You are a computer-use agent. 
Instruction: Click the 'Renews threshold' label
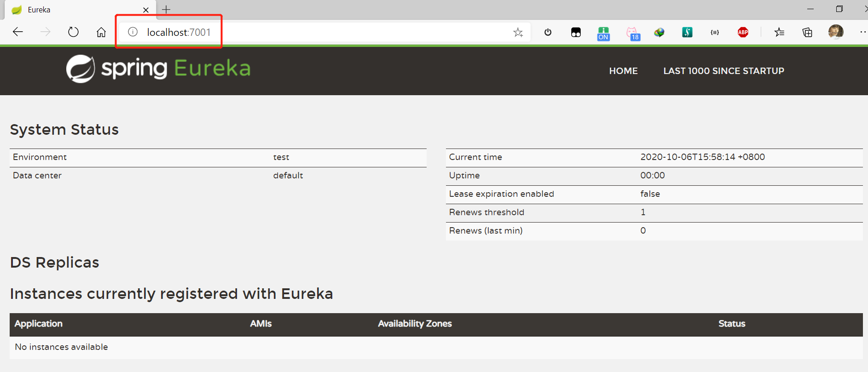[x=486, y=212]
